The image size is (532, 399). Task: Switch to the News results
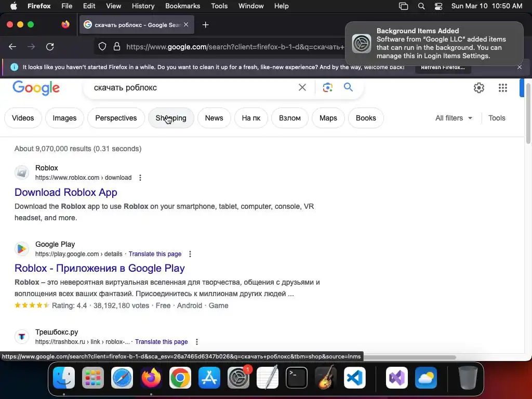point(214,118)
